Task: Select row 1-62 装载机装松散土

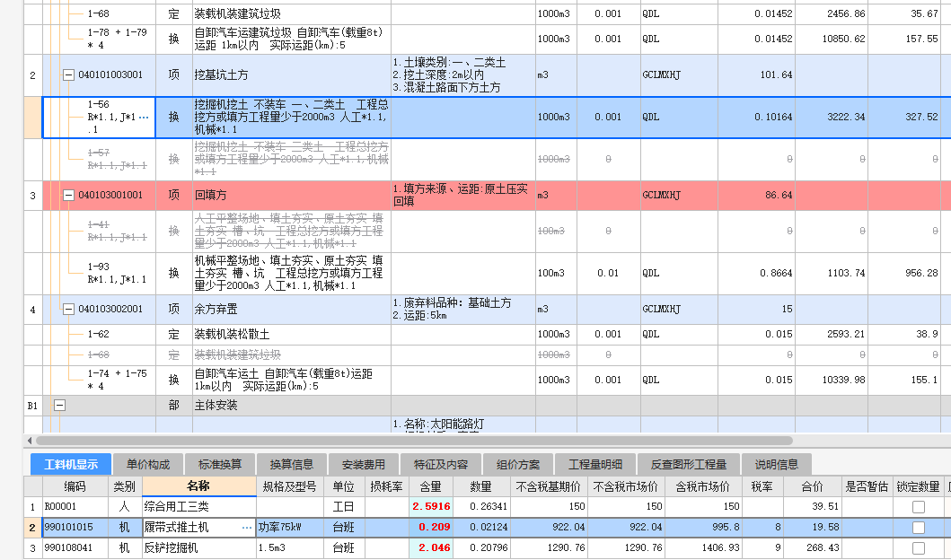Action: (x=487, y=335)
